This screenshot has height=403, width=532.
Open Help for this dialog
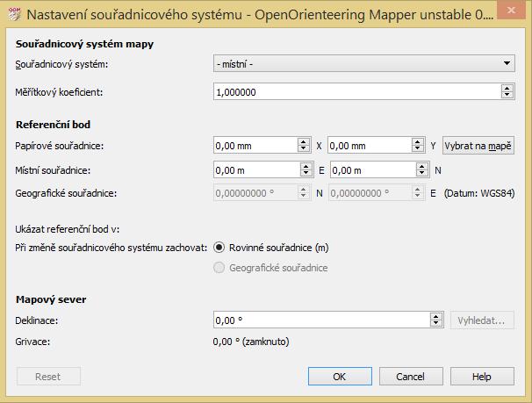click(x=482, y=376)
